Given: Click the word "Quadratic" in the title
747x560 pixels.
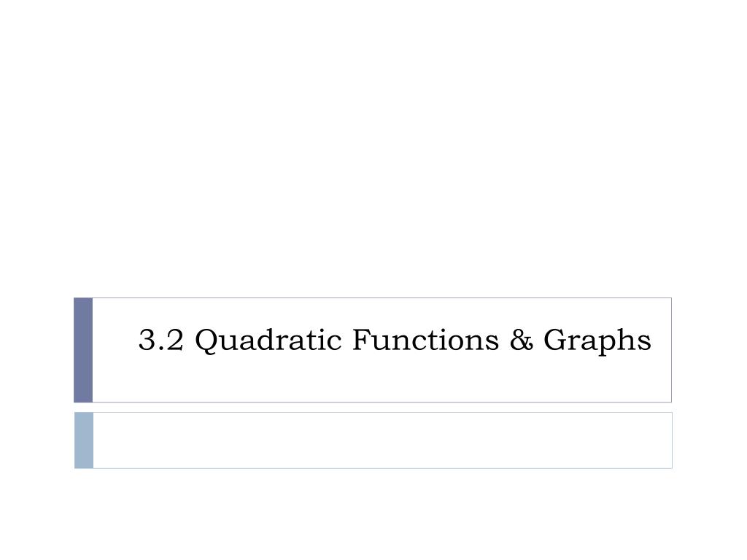Looking at the screenshot, I should click(x=268, y=341).
